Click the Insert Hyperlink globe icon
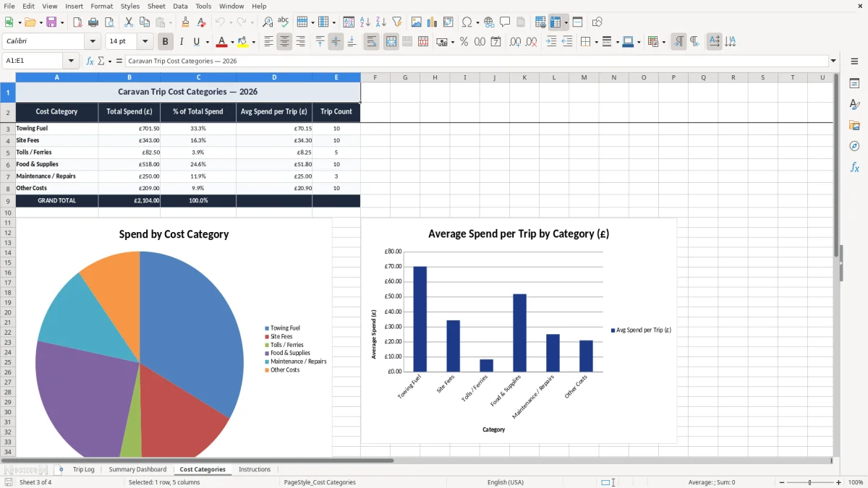Image resolution: width=868 pixels, height=488 pixels. (x=489, y=22)
